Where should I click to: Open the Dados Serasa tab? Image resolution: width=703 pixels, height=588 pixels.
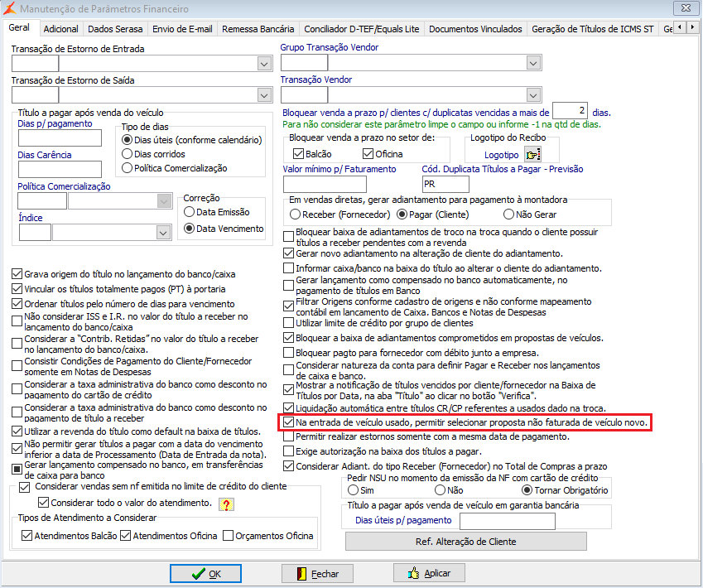click(x=115, y=29)
